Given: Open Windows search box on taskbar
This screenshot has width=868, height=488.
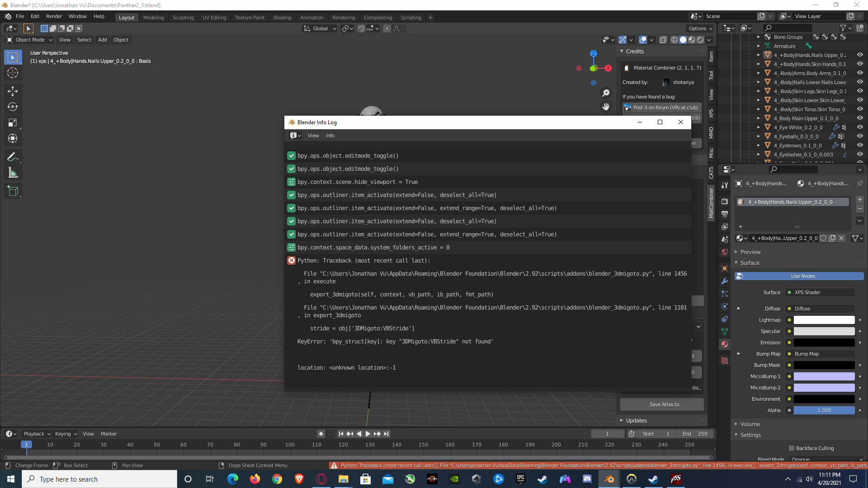Looking at the screenshot, I should tap(99, 479).
